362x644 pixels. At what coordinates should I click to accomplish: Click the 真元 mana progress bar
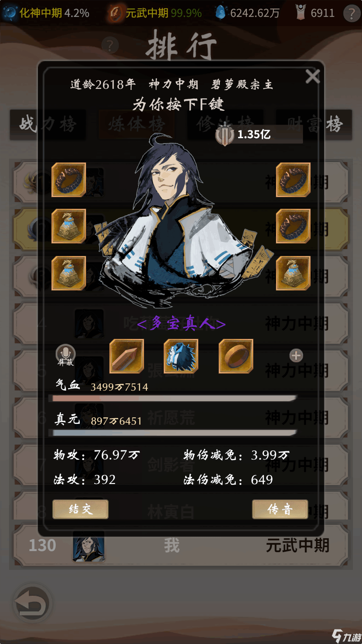click(172, 433)
